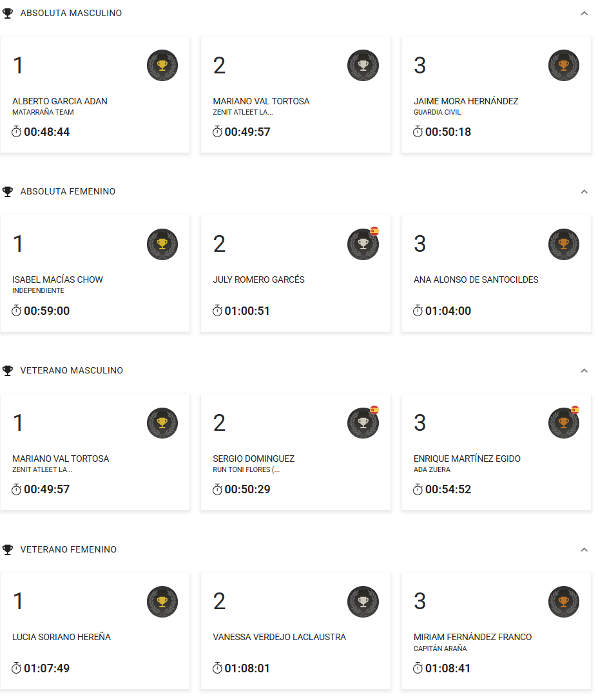Click gold trophy badge for Alberto Garcia Adan
The width and height of the screenshot is (598, 700).
pyautogui.click(x=162, y=65)
